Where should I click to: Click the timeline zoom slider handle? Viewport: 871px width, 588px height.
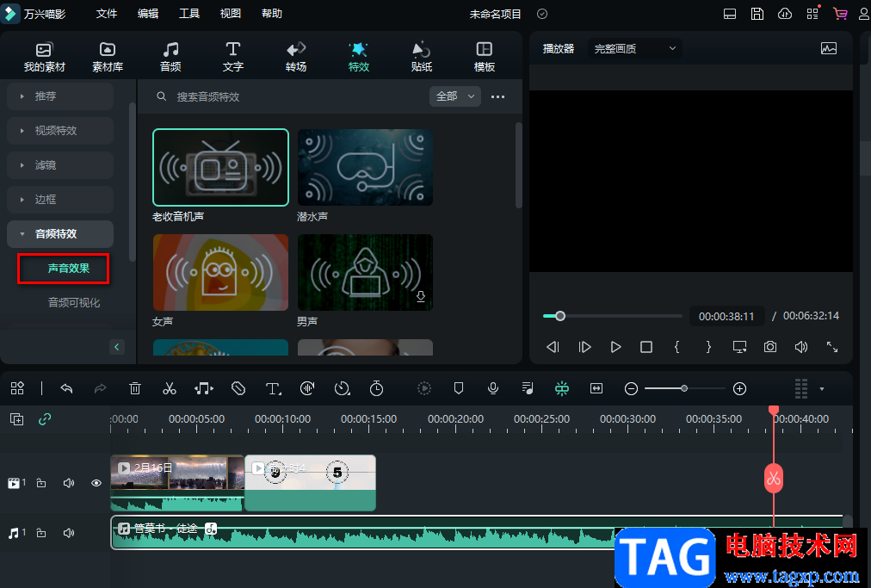tap(684, 389)
